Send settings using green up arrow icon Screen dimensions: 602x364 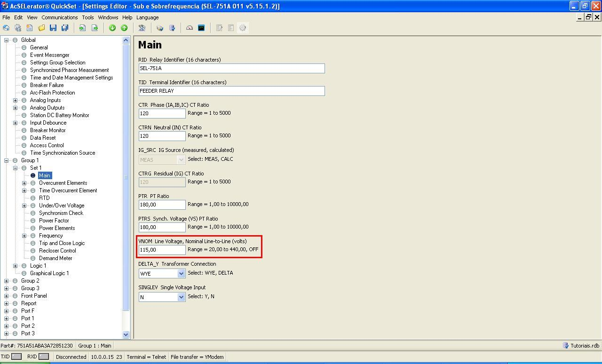pos(124,28)
